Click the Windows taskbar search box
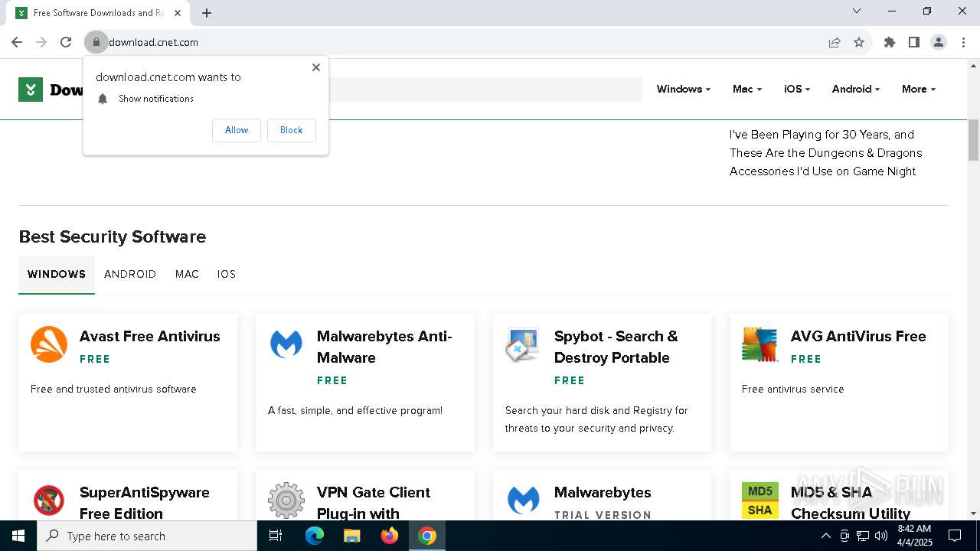This screenshot has width=980, height=551. point(147,536)
